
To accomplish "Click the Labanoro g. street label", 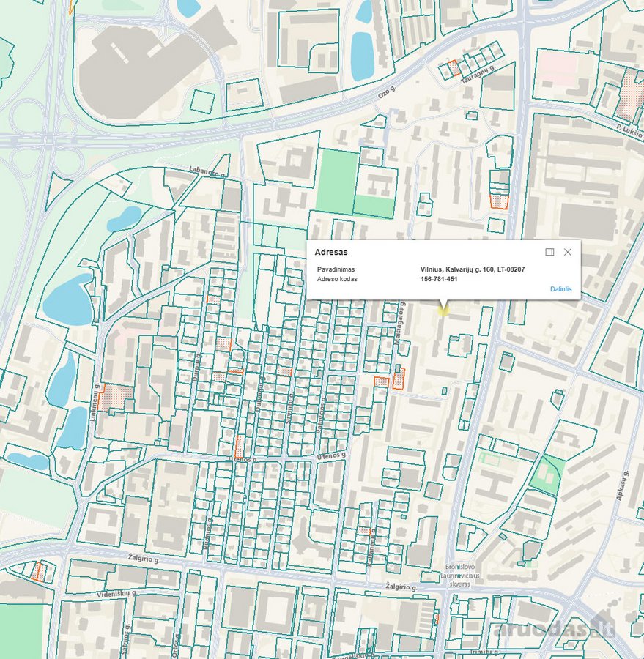I will coord(208,171).
